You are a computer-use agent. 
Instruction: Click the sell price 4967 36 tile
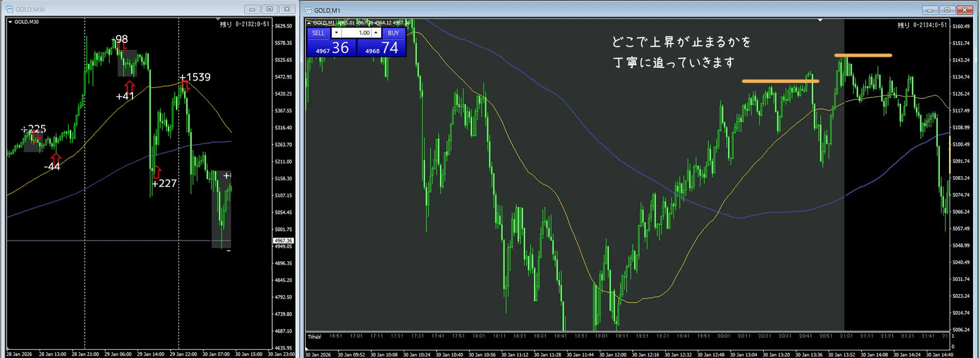pyautogui.click(x=331, y=48)
